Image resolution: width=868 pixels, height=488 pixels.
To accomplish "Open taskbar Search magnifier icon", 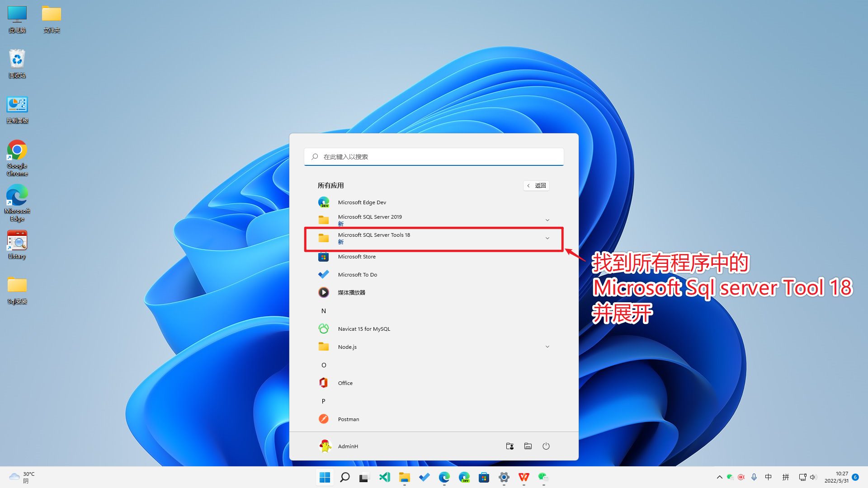I will [x=345, y=477].
